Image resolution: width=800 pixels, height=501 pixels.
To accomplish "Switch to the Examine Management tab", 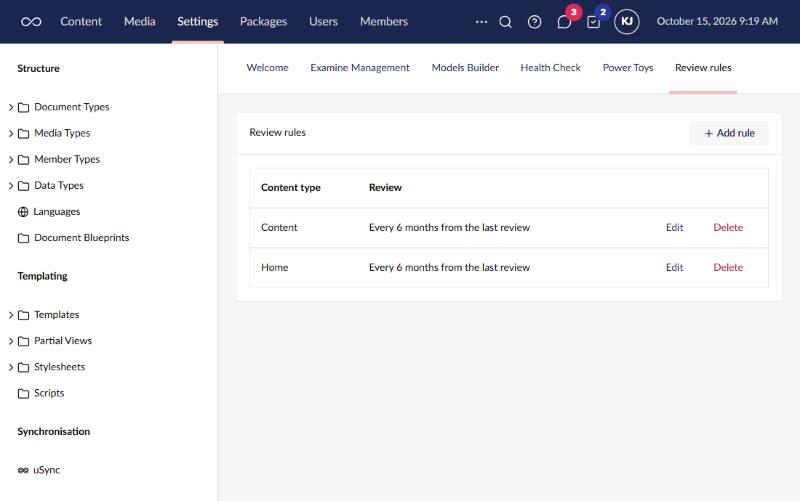I will pyautogui.click(x=360, y=67).
